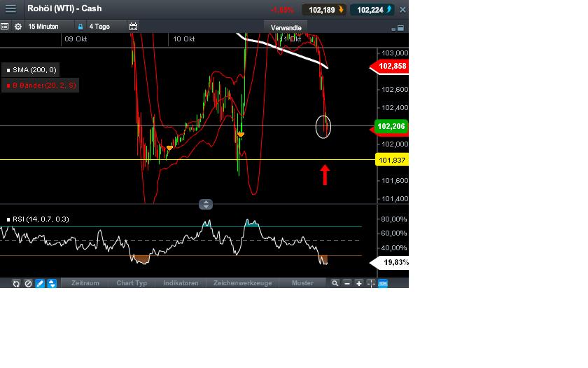Click the yellow 101,837 price level tag
This screenshot has width=588, height=368.
(x=392, y=161)
